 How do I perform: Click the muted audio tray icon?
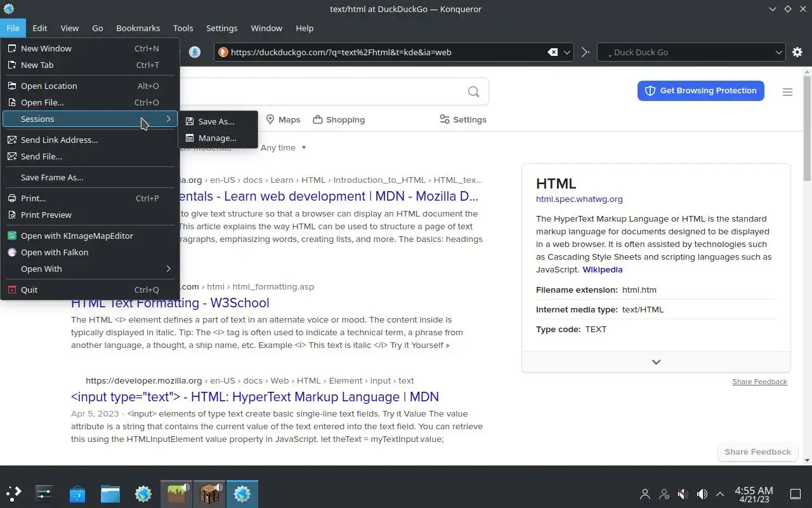683,493
